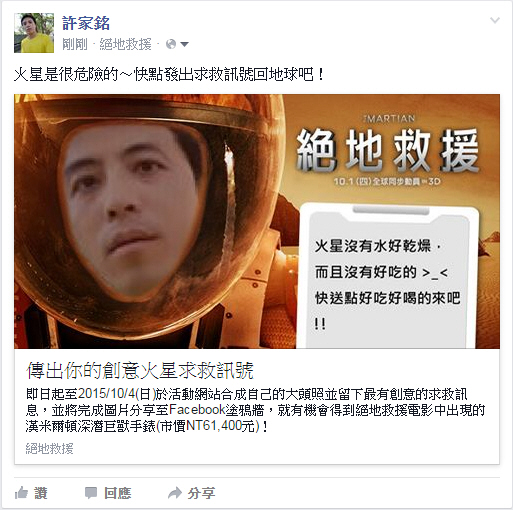
Task: Click the 回應 comment button text
Action: pyautogui.click(x=117, y=493)
